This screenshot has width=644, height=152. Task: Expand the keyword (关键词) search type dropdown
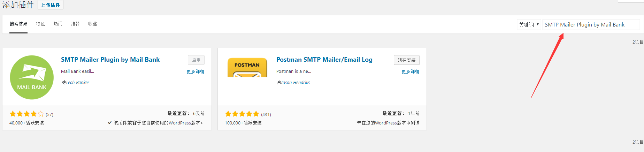tap(529, 24)
